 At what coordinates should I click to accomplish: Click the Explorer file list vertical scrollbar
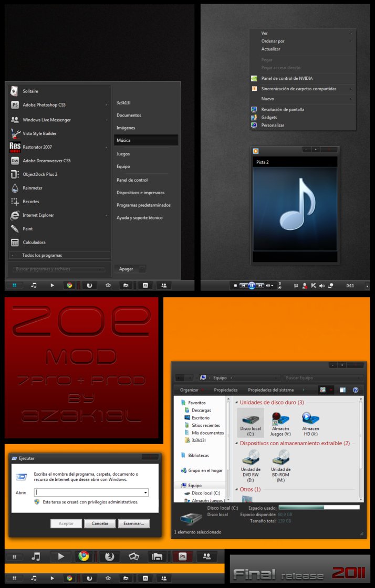tap(361, 446)
